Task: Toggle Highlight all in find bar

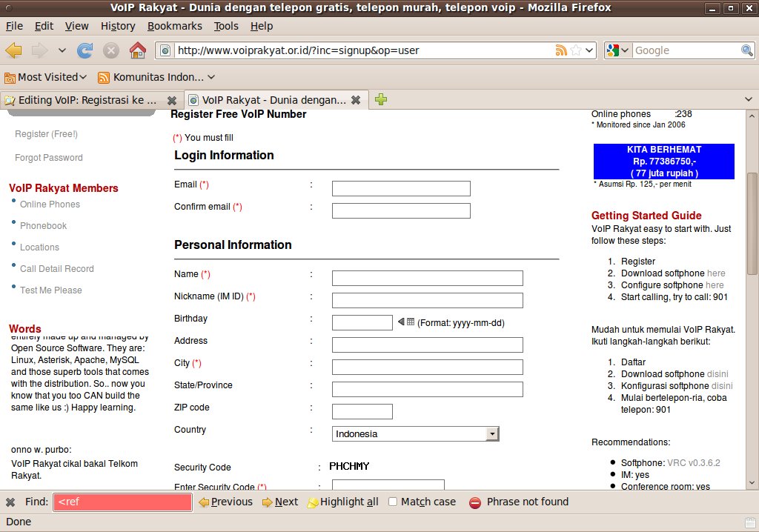Action: (342, 502)
